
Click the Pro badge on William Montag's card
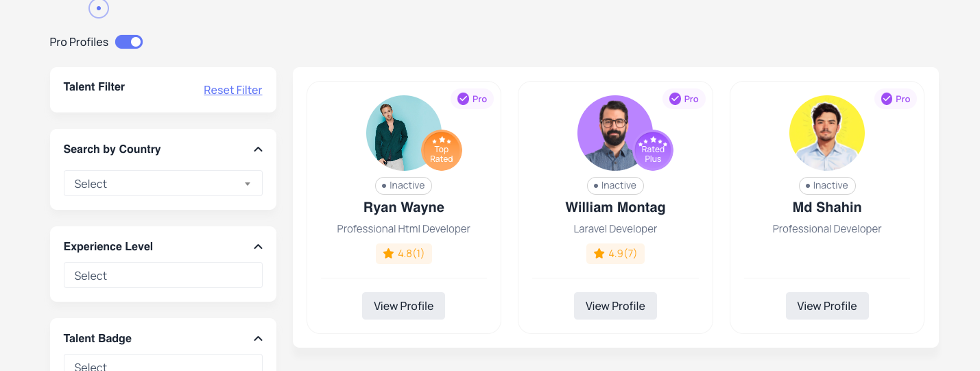pyautogui.click(x=684, y=99)
